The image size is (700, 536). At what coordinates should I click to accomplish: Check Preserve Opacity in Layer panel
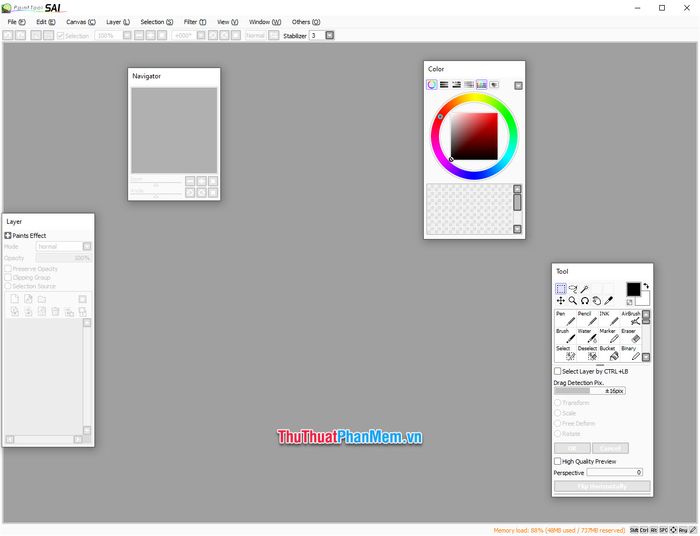8,269
